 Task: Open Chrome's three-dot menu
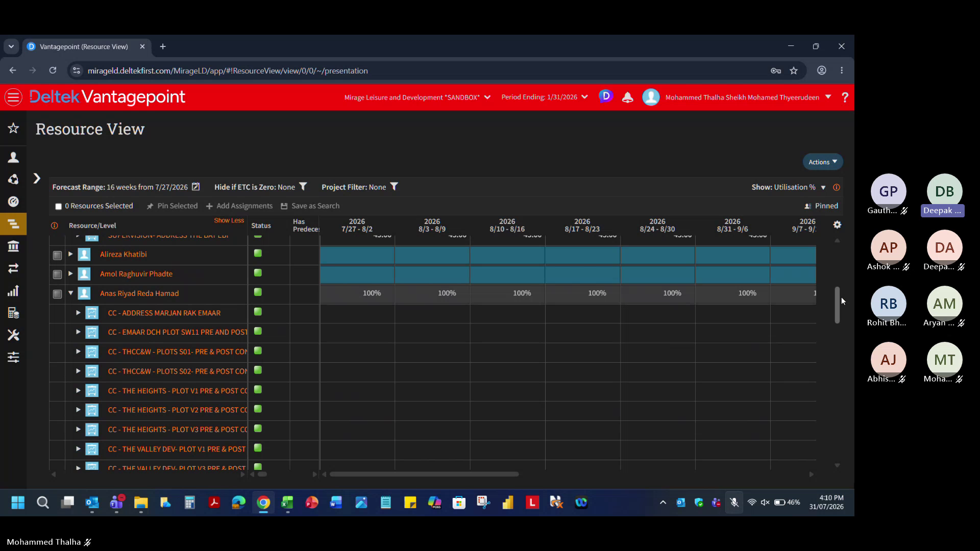842,70
